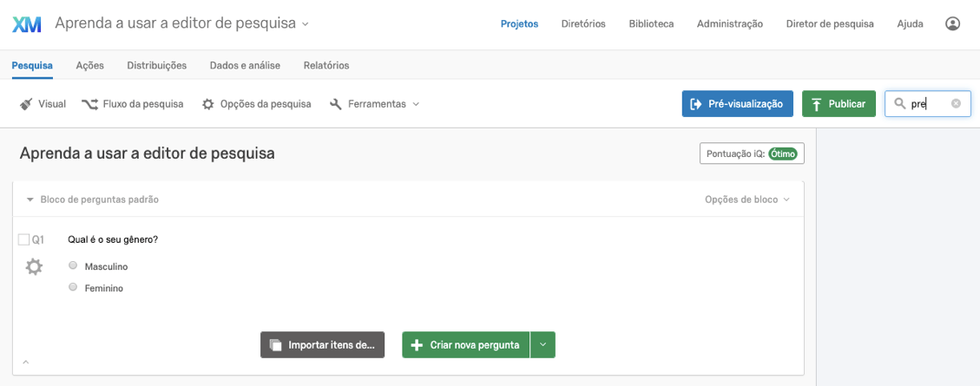Open Fluxo da pesquisa toolbar item
The image size is (980, 386).
point(133,104)
